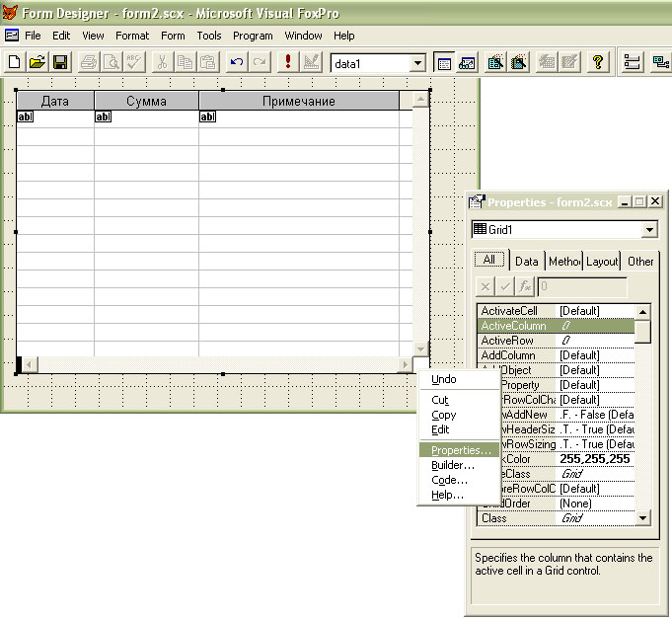Select Code... in the context menu

(x=449, y=480)
